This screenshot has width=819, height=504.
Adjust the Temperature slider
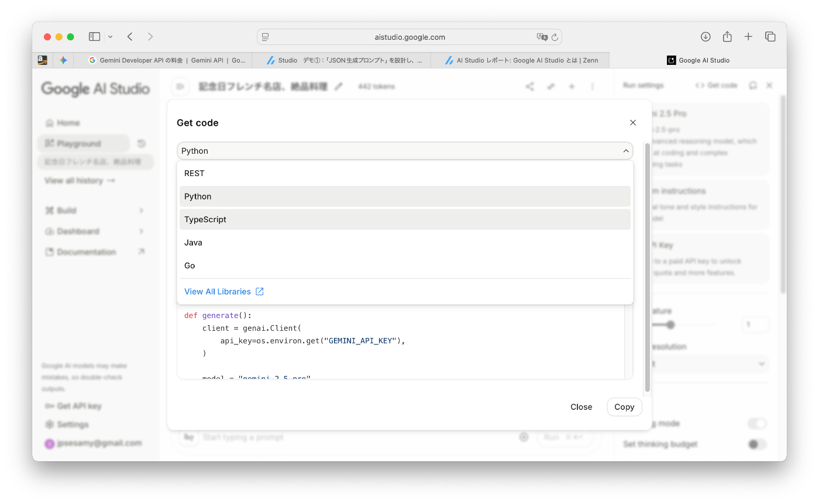[x=670, y=325]
